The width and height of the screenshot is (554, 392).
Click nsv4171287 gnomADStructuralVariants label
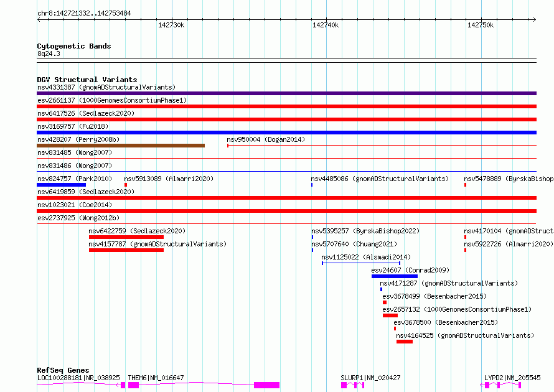pyautogui.click(x=449, y=283)
